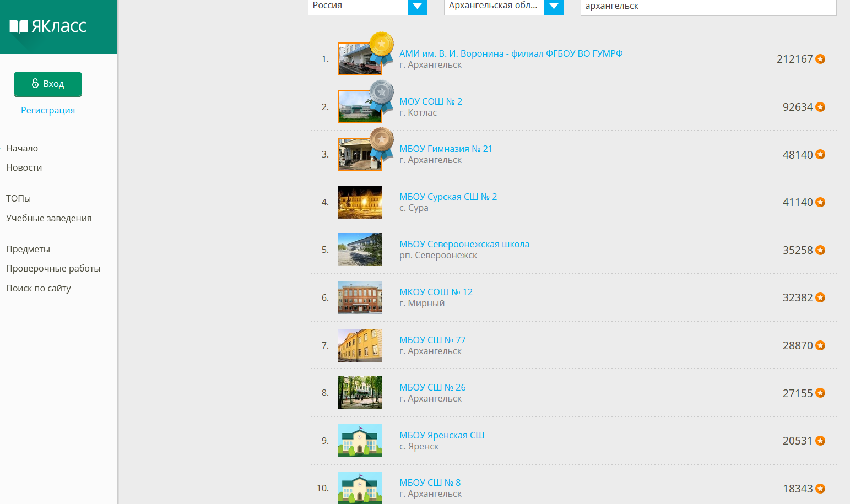The width and height of the screenshot is (850, 504).
Task: Click the bronze medal on Гимназия № 21
Action: click(381, 139)
